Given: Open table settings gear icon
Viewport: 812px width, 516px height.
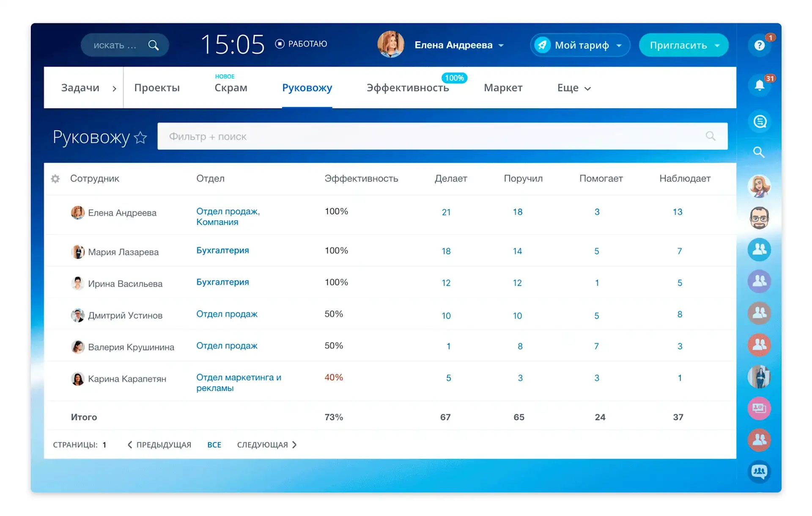Looking at the screenshot, I should pos(55,179).
